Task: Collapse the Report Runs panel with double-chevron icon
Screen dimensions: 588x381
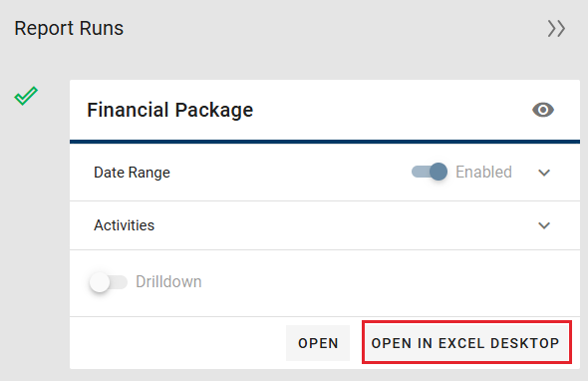Action: coord(556,29)
